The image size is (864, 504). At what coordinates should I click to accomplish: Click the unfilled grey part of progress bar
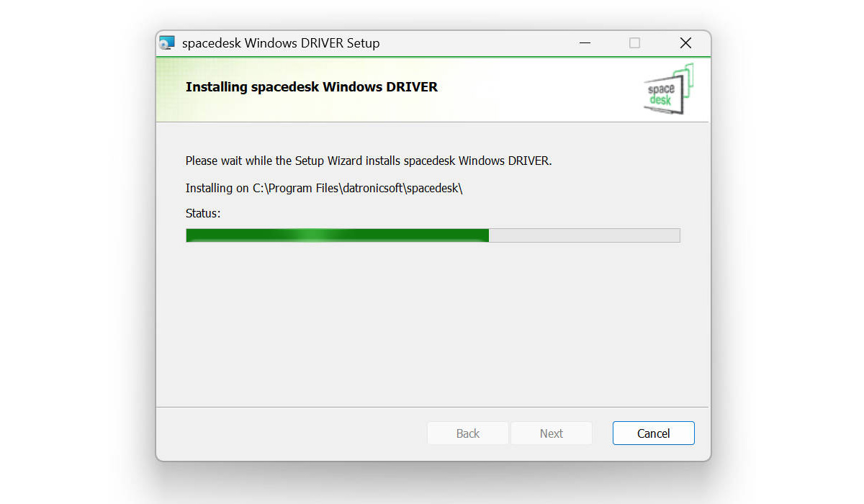[x=585, y=235]
